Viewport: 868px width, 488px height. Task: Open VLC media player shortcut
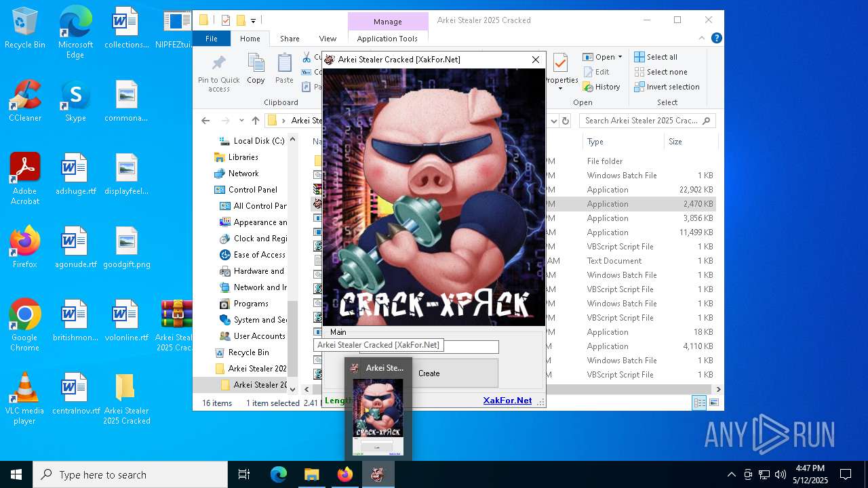point(25,399)
